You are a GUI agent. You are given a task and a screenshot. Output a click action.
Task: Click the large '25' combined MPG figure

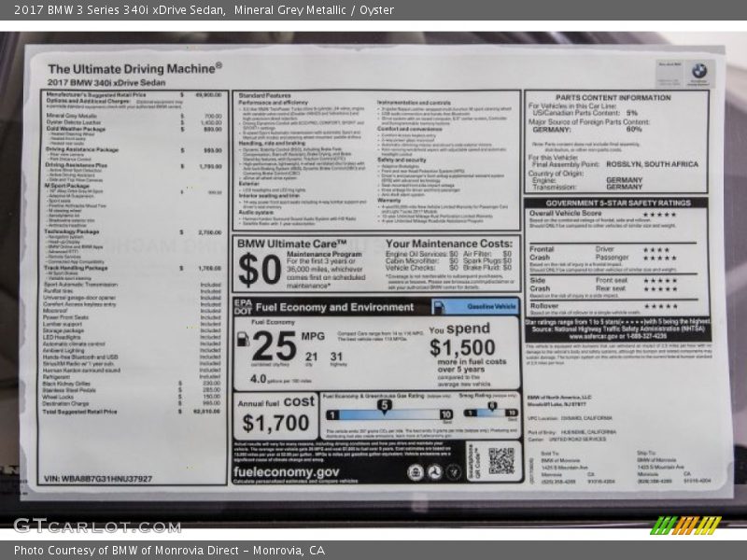pos(275,346)
